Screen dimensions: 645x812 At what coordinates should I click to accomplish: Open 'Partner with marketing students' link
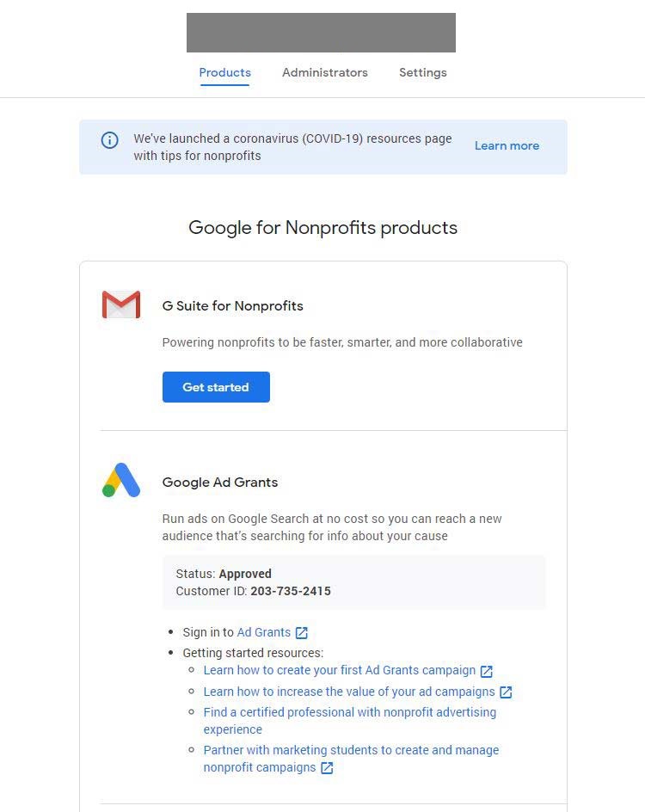351,750
